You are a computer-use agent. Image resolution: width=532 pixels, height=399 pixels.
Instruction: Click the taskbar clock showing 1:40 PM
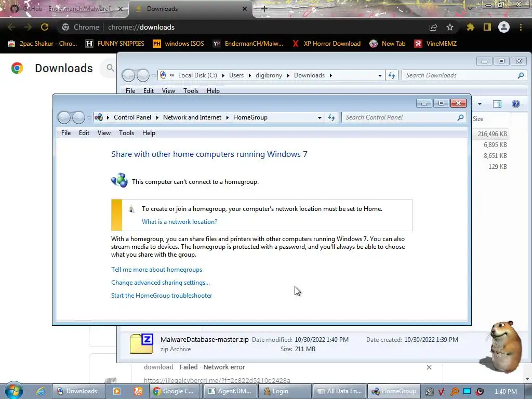pos(506,392)
